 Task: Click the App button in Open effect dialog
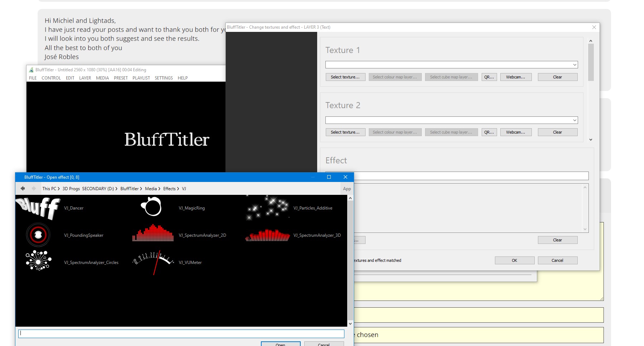[347, 189]
